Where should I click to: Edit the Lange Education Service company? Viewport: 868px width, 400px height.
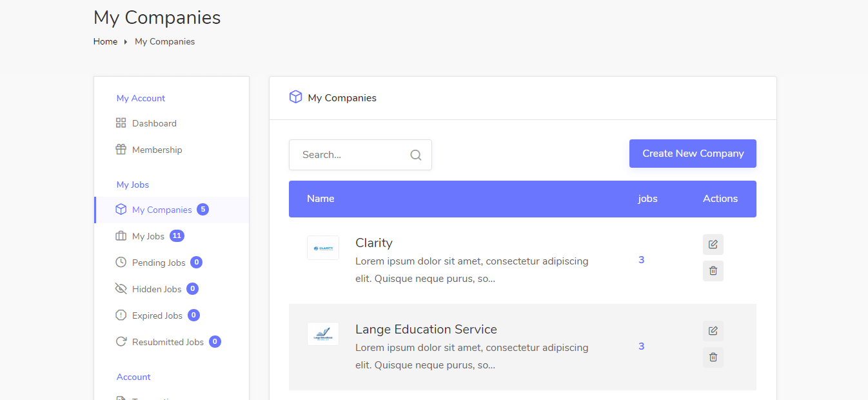click(713, 331)
